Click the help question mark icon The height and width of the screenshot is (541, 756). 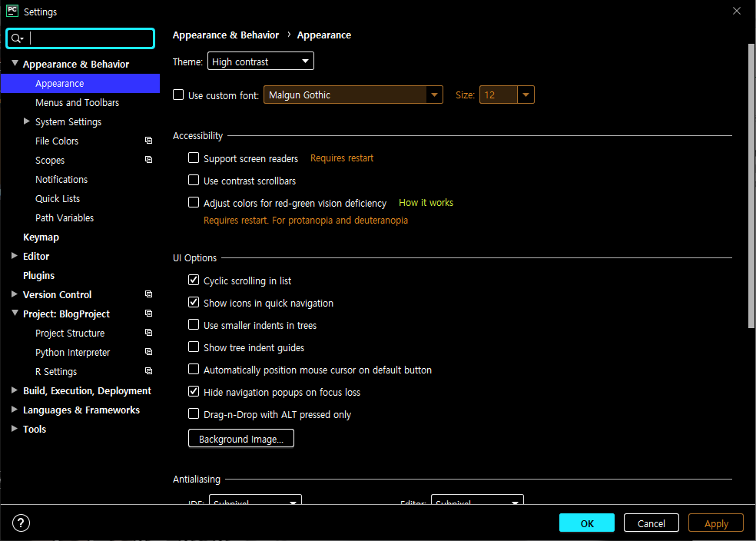(x=22, y=523)
